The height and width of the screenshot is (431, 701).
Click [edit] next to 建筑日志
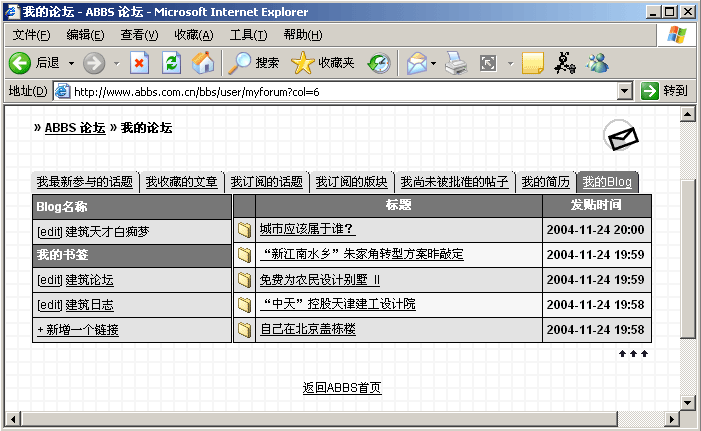(x=50, y=305)
